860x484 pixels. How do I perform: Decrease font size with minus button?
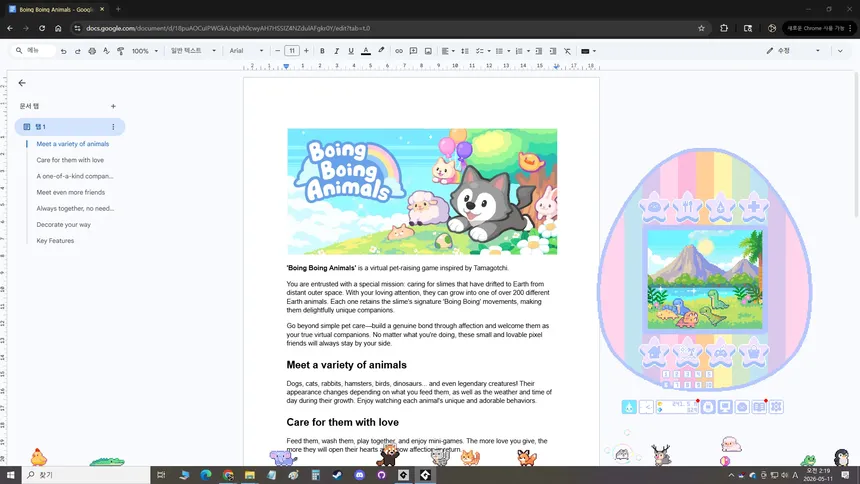278,51
